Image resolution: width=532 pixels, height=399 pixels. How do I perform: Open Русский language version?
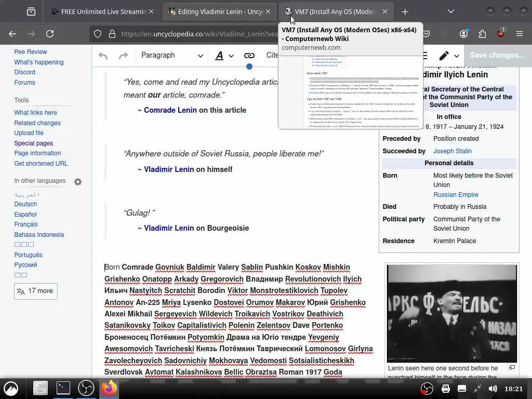(x=25, y=265)
